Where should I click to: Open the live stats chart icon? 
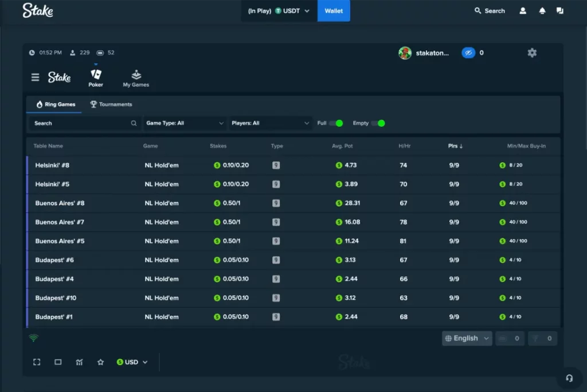point(79,362)
